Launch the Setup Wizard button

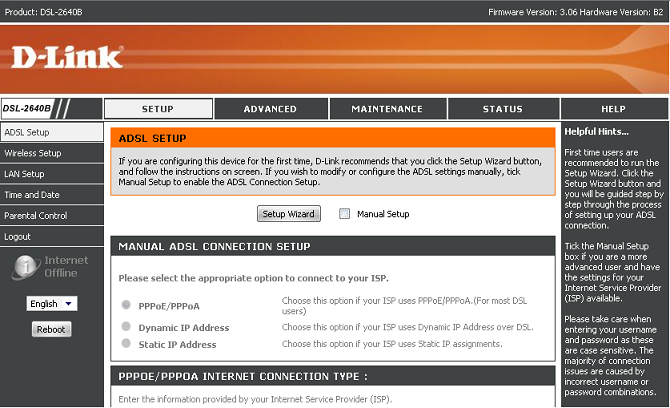pos(289,214)
